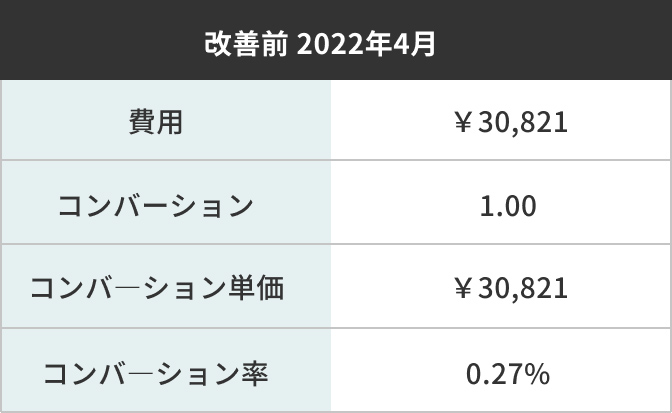Select the 改善前 text in the header

click(x=245, y=44)
